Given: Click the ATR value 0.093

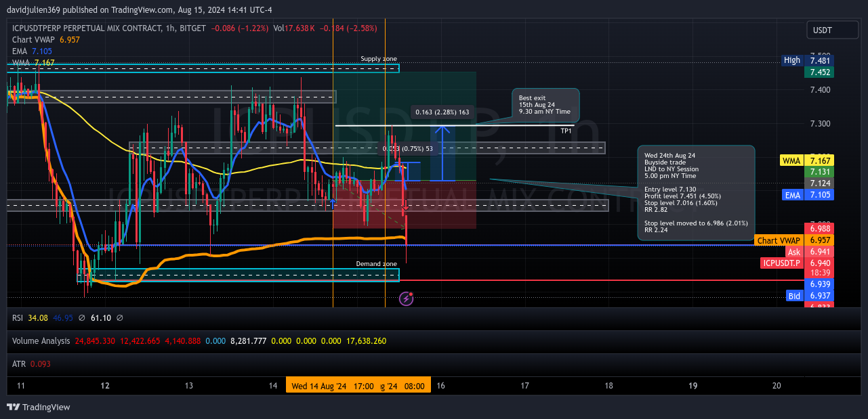Looking at the screenshot, I should (40, 363).
